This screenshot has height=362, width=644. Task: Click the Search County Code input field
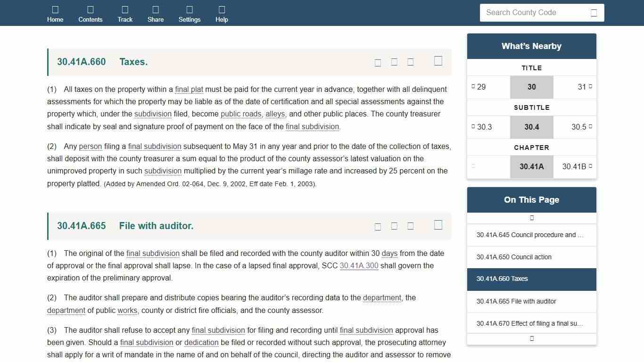[x=533, y=13]
